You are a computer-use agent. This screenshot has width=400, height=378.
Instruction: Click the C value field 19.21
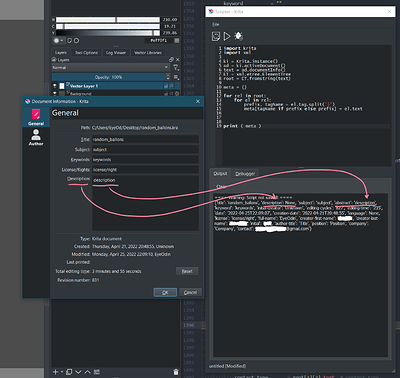click(170, 26)
